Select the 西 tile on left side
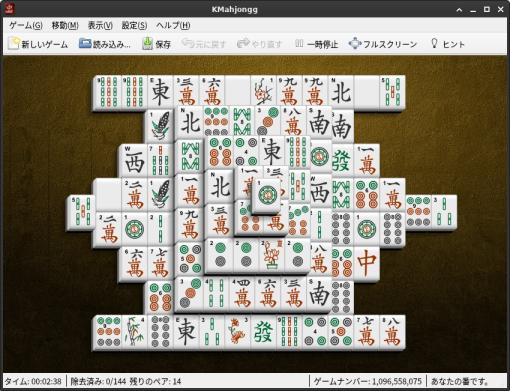 [134, 161]
